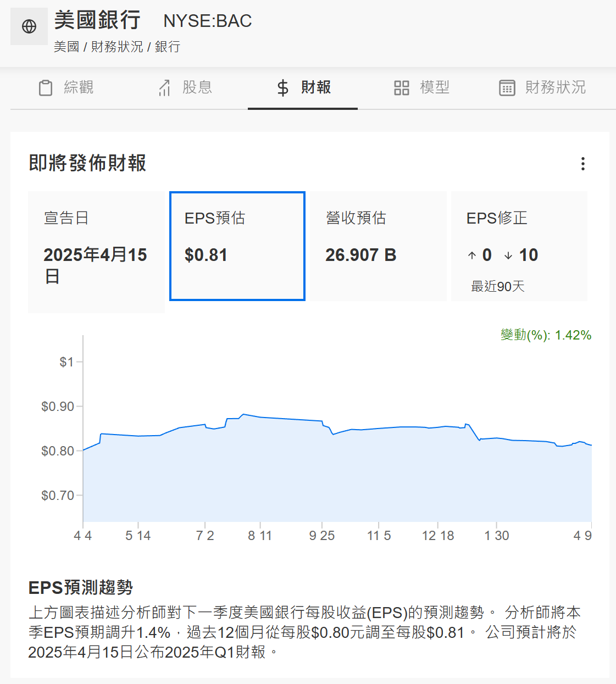Click the chart-arrow icon on the 股息 tab
The height and width of the screenshot is (684, 616).
point(164,88)
